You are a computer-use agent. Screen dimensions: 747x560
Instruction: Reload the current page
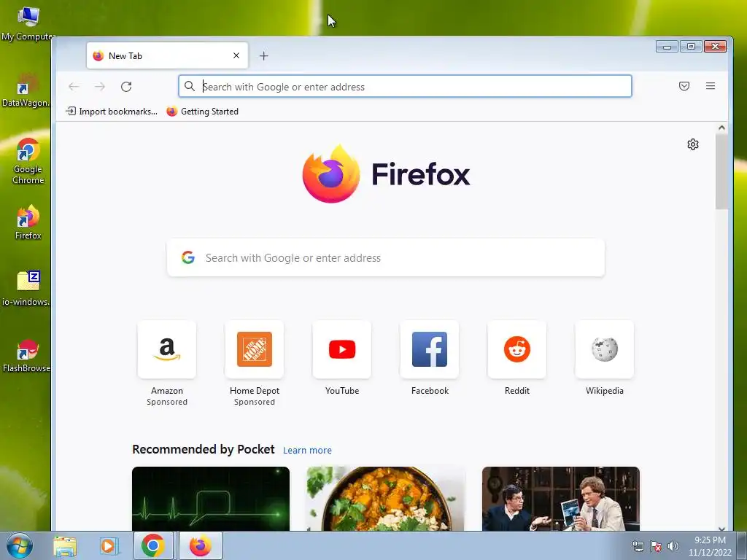point(126,87)
